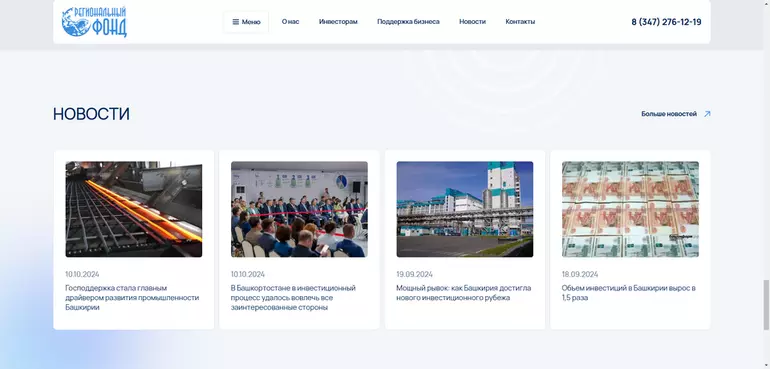Open the О нас menu item
Screen dimensions: 770x369
click(x=290, y=22)
